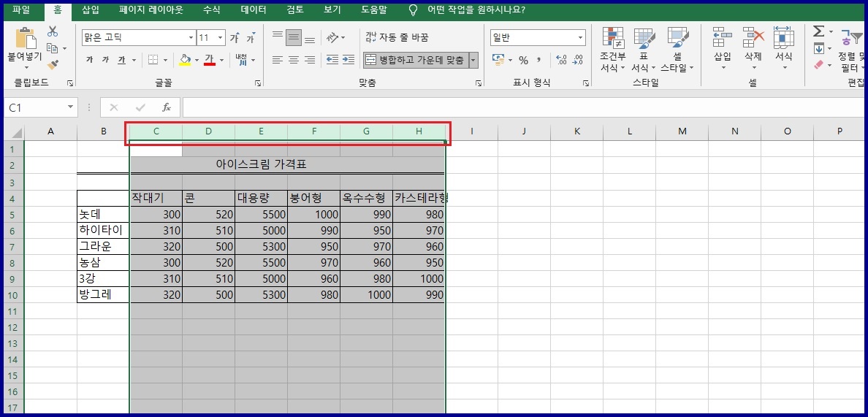Click the increase indent icon
Image resolution: width=868 pixels, height=417 pixels.
click(x=349, y=60)
